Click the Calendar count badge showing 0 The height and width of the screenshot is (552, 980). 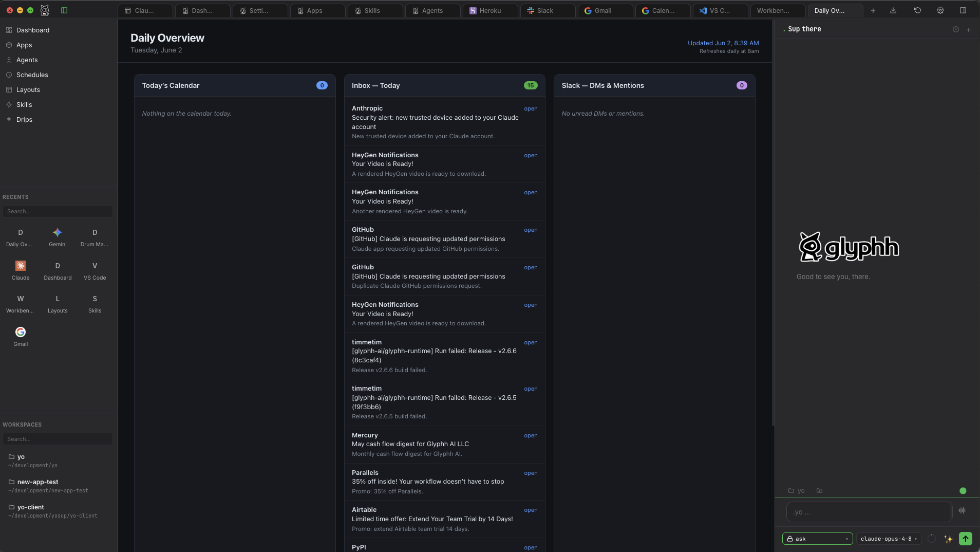322,85
